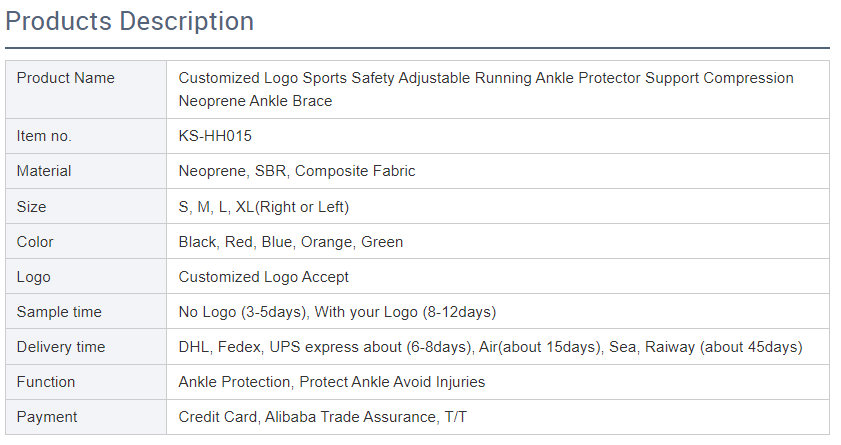Click the Color label cell
Screen dimensions: 841x445
(x=35, y=242)
